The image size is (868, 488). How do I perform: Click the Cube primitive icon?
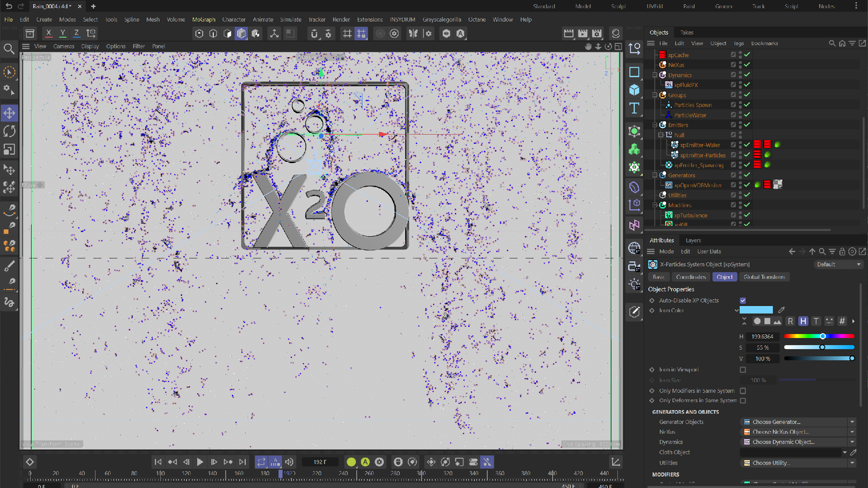coord(634,90)
